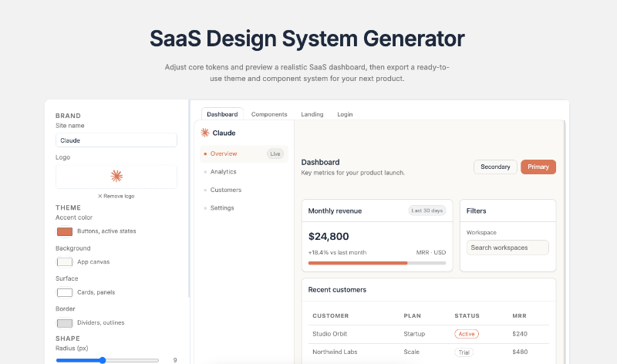
Task: Select Overview in the sidebar
Action: click(x=244, y=154)
